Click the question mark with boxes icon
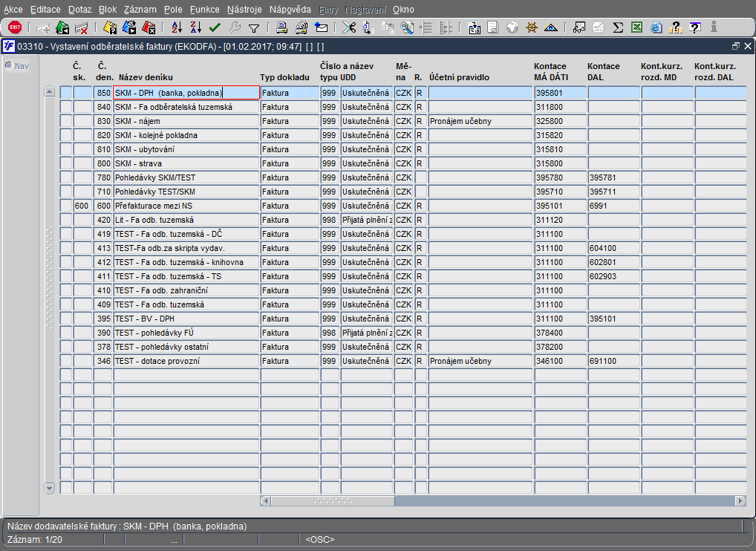This screenshot has height=551, width=756. coord(676,28)
